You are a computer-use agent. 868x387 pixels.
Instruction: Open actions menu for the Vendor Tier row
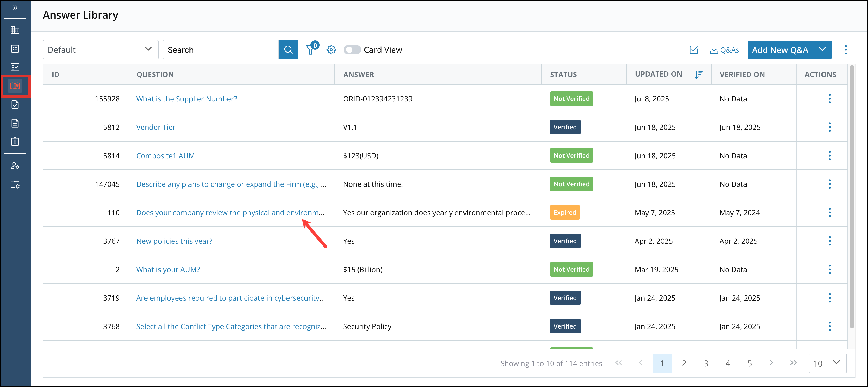pyautogui.click(x=829, y=127)
